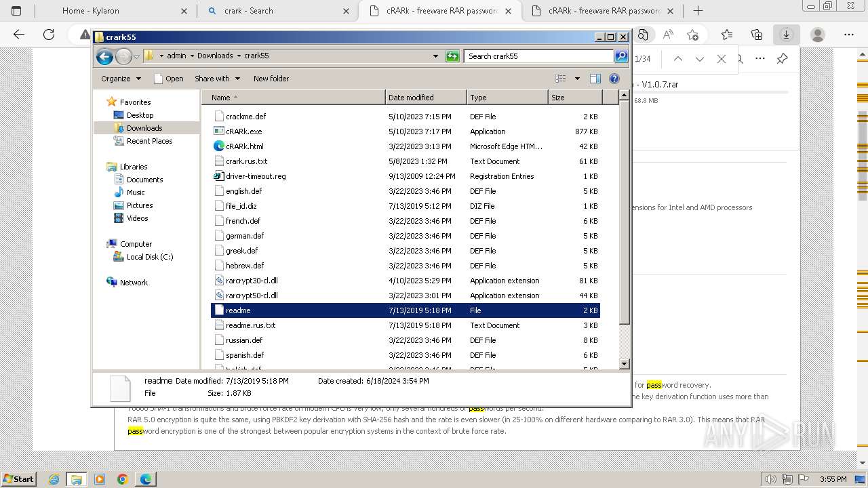The width and height of the screenshot is (868, 488).
Task: Pin the downloads panel
Action: 782,59
